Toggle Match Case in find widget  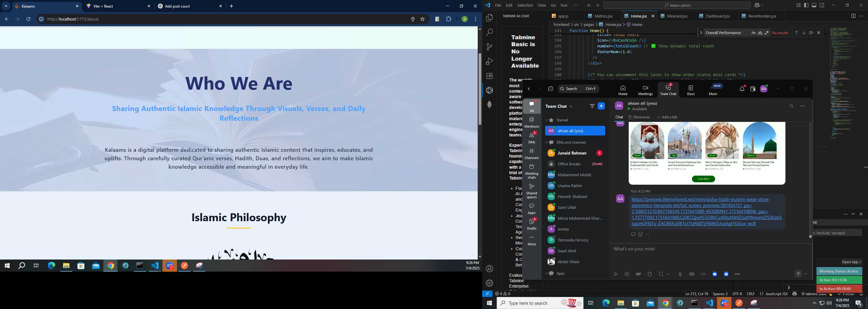[x=753, y=33]
